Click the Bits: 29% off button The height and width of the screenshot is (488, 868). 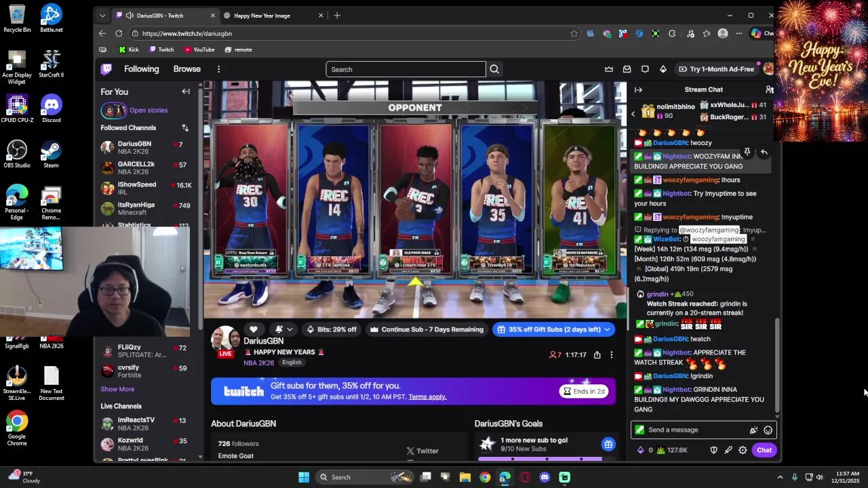point(332,329)
